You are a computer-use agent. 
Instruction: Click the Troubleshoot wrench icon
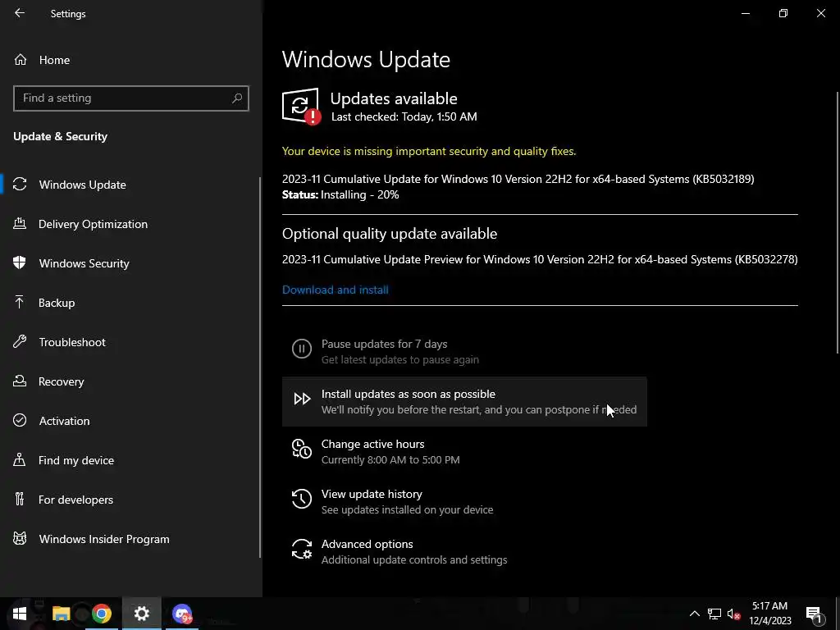pyautogui.click(x=20, y=342)
